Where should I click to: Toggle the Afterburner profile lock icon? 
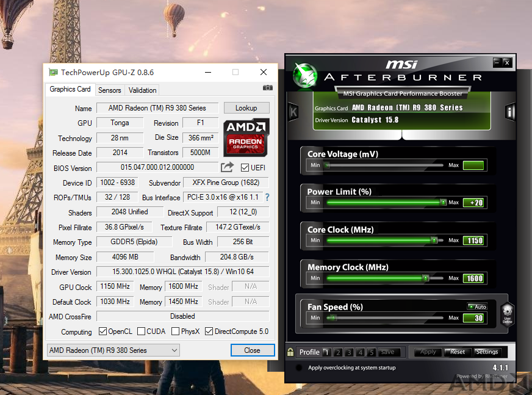click(290, 352)
